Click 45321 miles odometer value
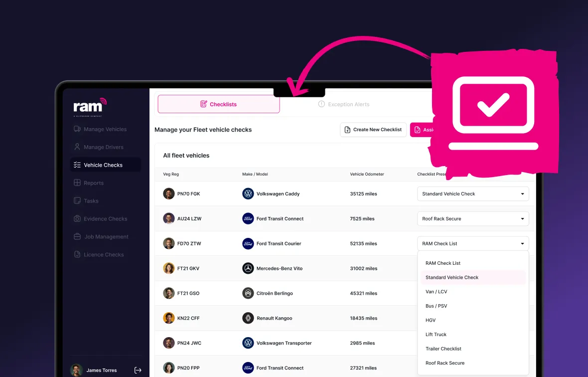The height and width of the screenshot is (377, 588). tap(364, 293)
